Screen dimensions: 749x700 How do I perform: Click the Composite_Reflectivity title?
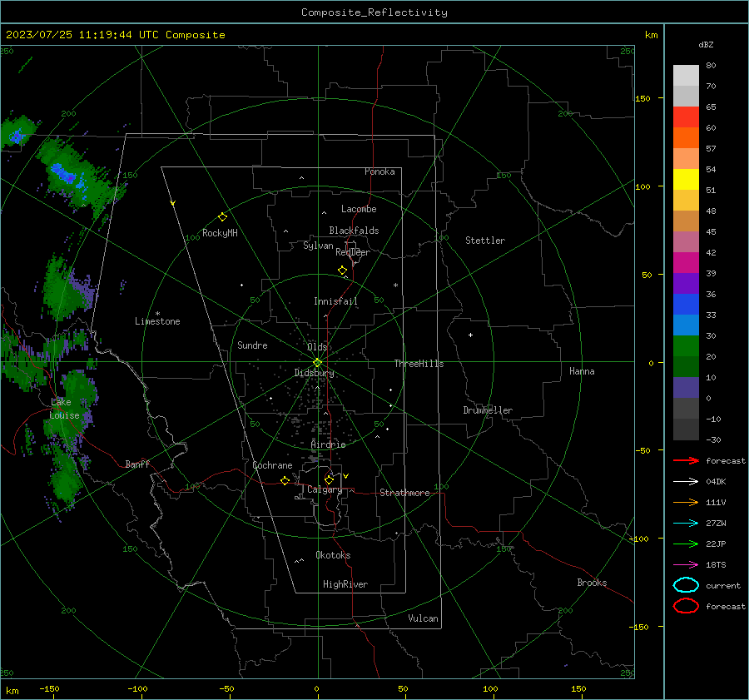click(374, 12)
